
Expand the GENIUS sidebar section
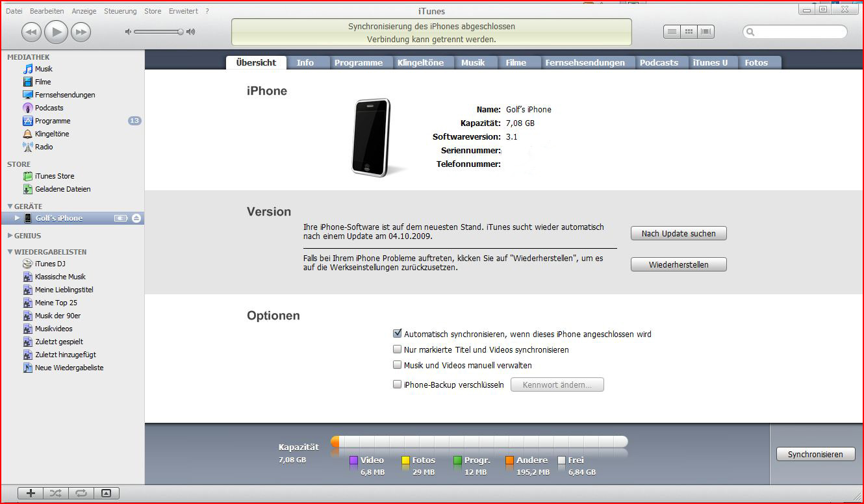pyautogui.click(x=10, y=236)
